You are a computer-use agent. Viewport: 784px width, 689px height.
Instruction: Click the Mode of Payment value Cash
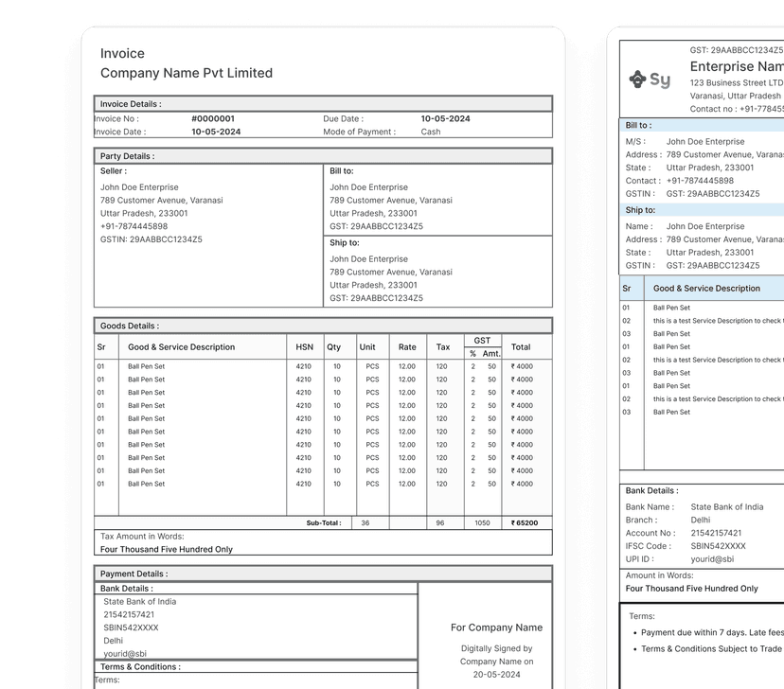(431, 132)
